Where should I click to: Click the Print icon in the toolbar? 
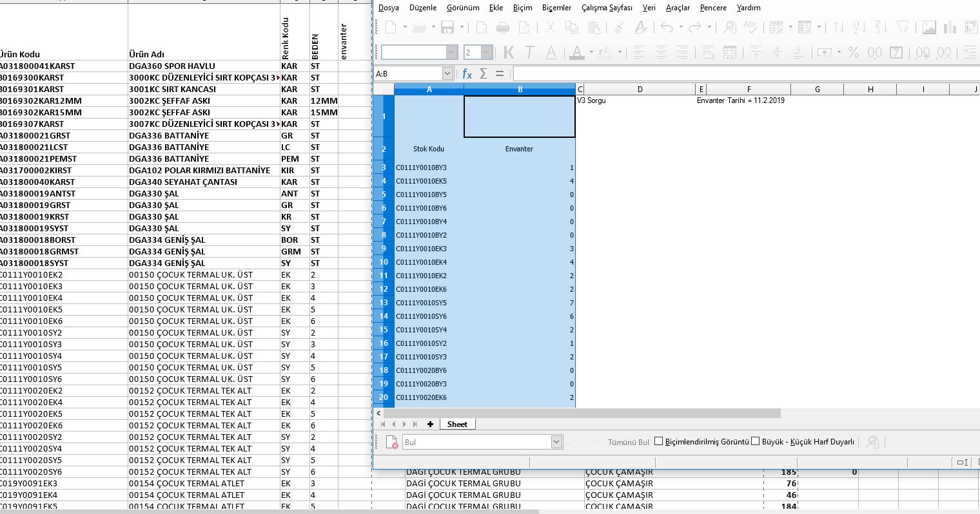pos(503,27)
